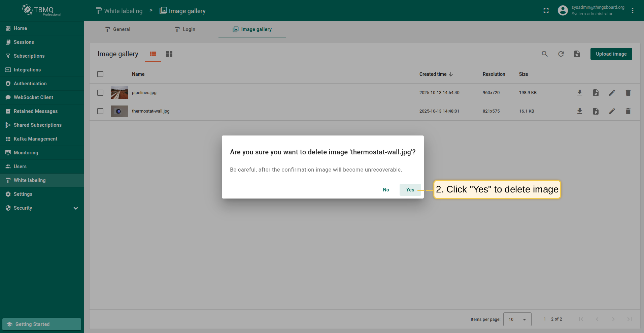Select the pipelines.jpg row checkbox
The width and height of the screenshot is (644, 333).
click(x=100, y=93)
